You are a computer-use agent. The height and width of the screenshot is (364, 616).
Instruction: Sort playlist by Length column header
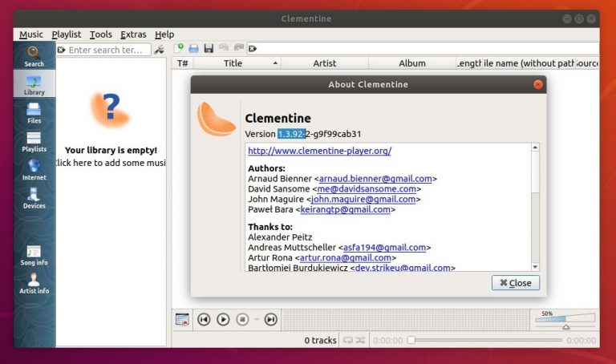click(x=468, y=63)
